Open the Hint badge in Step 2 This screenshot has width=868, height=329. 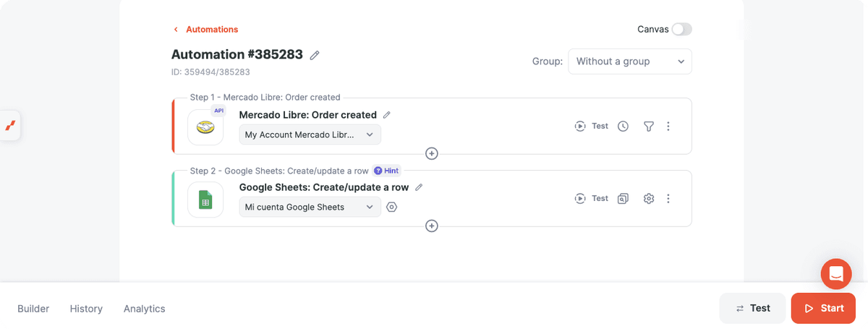click(x=386, y=171)
